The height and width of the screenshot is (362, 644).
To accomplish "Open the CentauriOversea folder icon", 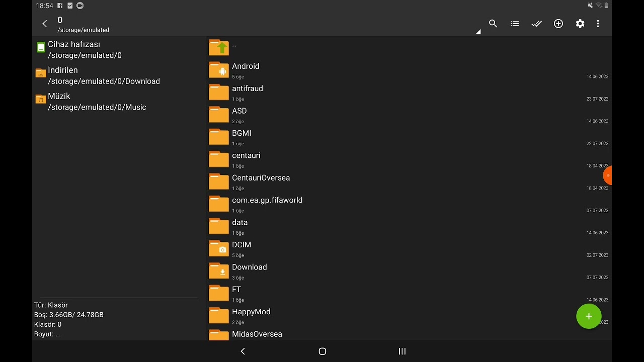I will pos(219,182).
